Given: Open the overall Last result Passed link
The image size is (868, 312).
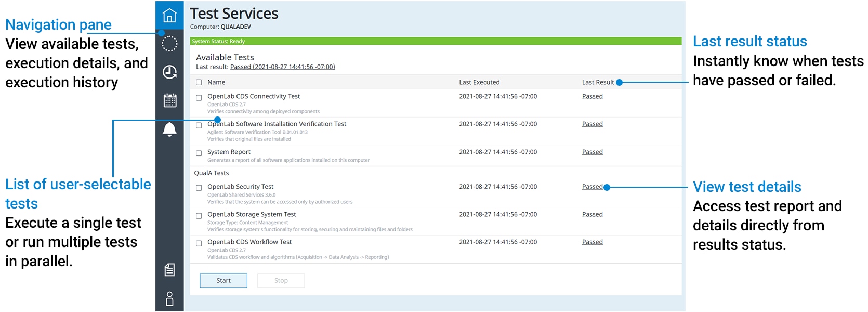Looking at the screenshot, I should click(x=282, y=67).
